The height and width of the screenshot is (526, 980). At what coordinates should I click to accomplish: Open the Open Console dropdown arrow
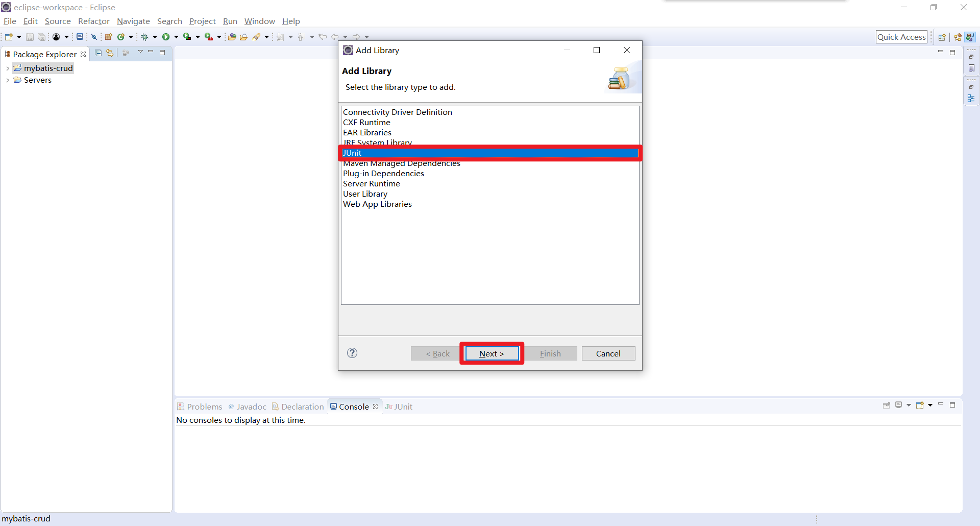[x=930, y=405]
